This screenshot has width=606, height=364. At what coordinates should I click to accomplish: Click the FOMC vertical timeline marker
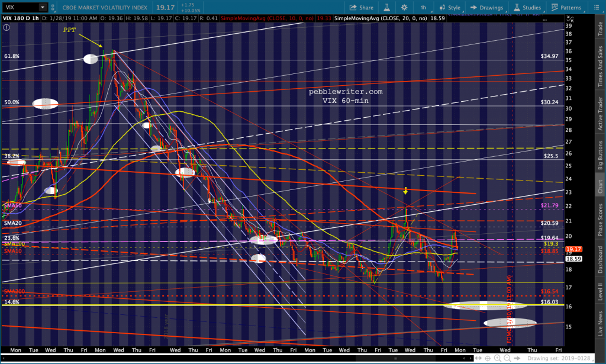point(510,309)
